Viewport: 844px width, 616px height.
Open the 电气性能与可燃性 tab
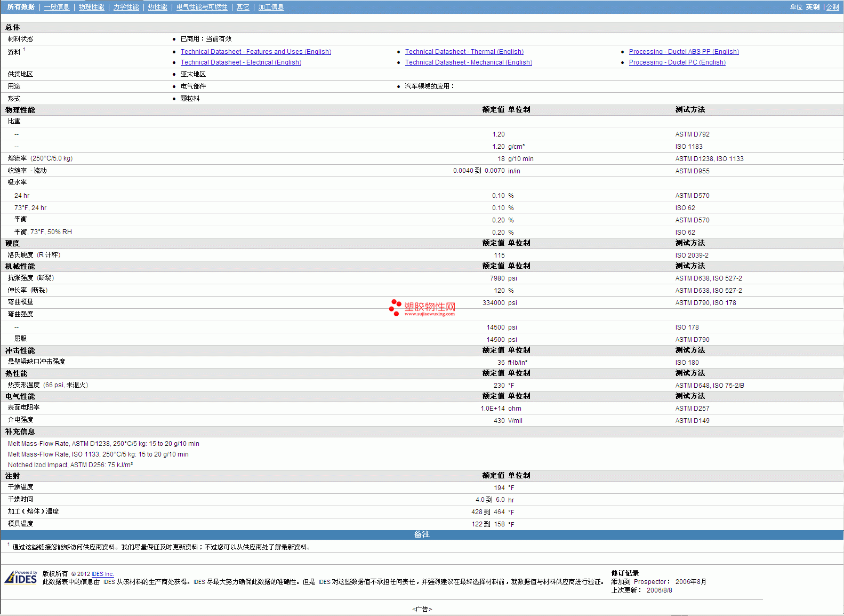[202, 7]
